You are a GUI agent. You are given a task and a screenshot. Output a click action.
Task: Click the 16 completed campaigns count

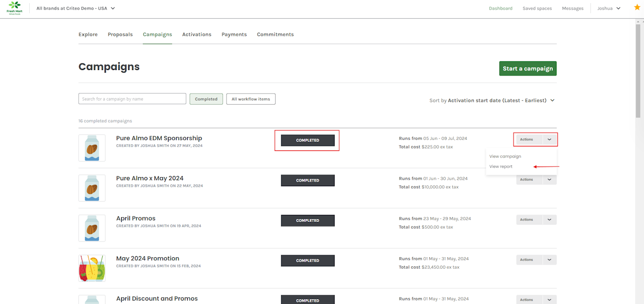click(105, 121)
